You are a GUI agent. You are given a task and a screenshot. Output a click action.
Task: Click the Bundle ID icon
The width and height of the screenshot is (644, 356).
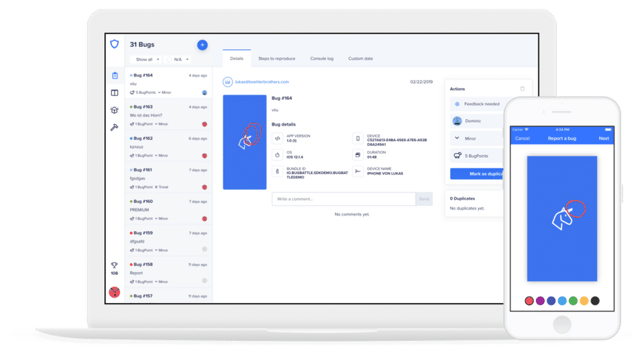277,171
